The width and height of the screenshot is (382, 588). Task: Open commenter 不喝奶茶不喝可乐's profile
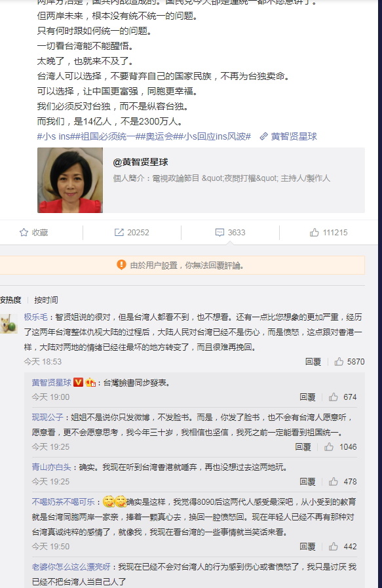(x=64, y=501)
